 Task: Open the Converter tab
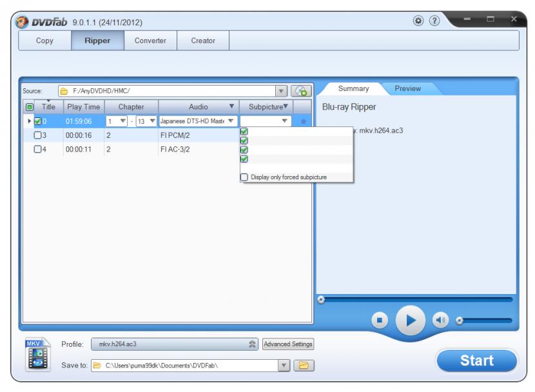[150, 41]
